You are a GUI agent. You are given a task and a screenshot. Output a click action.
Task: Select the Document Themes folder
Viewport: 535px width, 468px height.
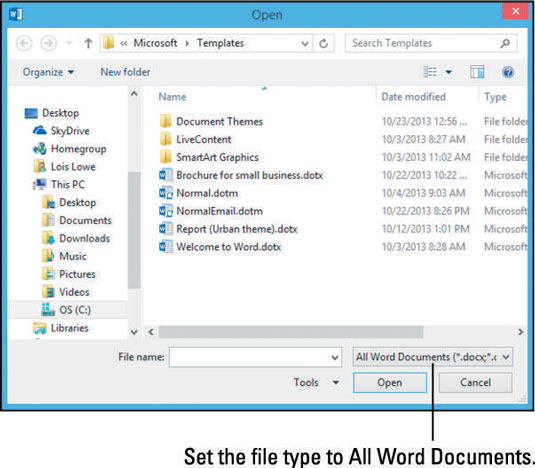[211, 121]
